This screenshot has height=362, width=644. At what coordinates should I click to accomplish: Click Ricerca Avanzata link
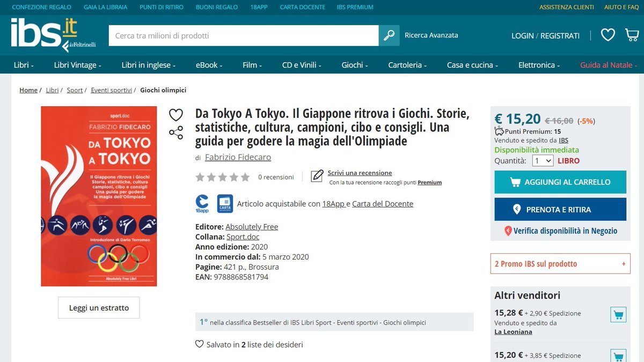click(x=431, y=35)
